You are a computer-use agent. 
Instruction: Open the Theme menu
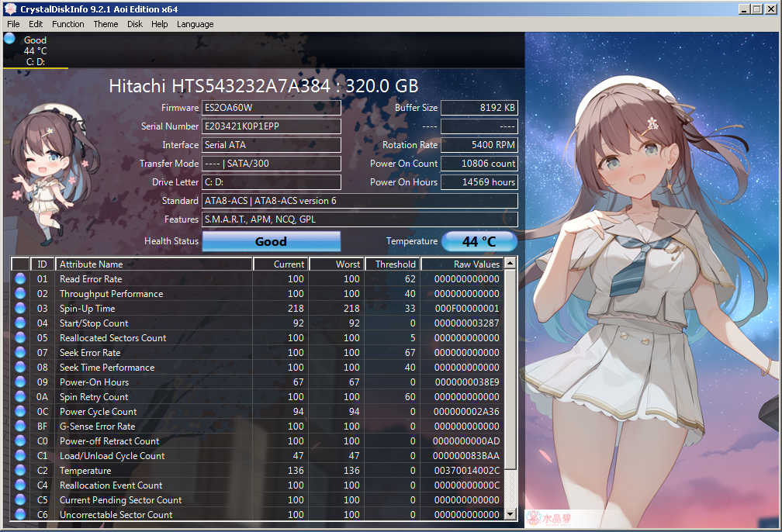point(106,24)
